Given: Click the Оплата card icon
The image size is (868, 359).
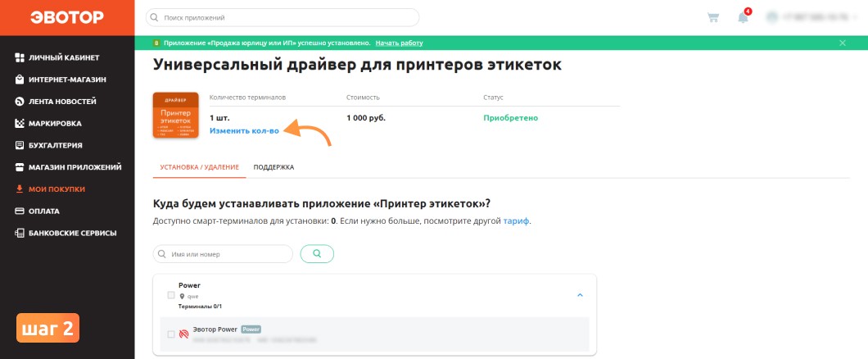Looking at the screenshot, I should (x=20, y=211).
